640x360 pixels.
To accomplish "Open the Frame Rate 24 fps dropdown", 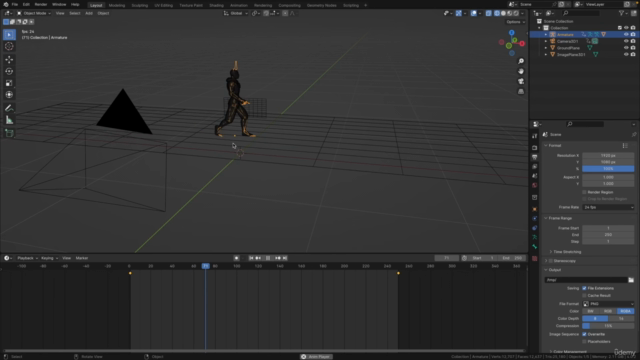I will click(608, 207).
